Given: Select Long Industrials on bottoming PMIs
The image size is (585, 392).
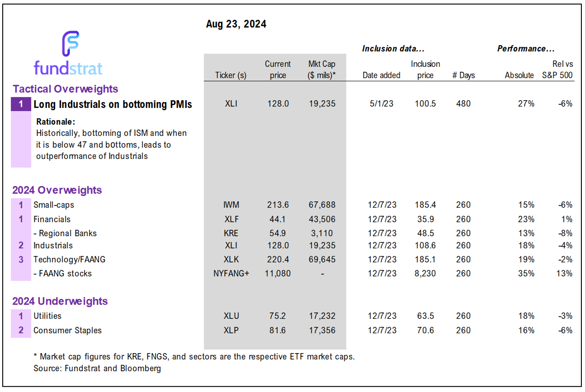Looking at the screenshot, I should pyautogui.click(x=113, y=104).
